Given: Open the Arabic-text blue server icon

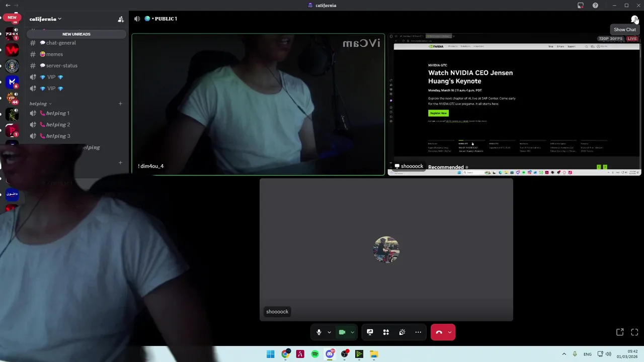Looking at the screenshot, I should pos(12,194).
